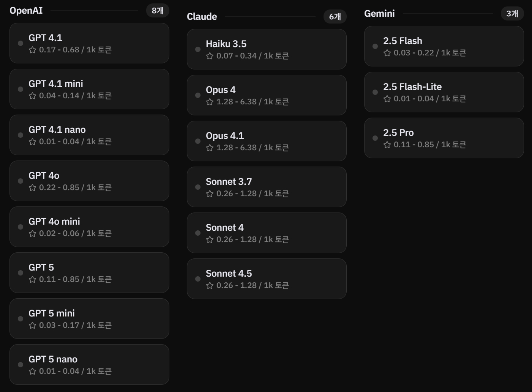
Task: Choose the GPT 4.1 mini model card
Action: [89, 89]
